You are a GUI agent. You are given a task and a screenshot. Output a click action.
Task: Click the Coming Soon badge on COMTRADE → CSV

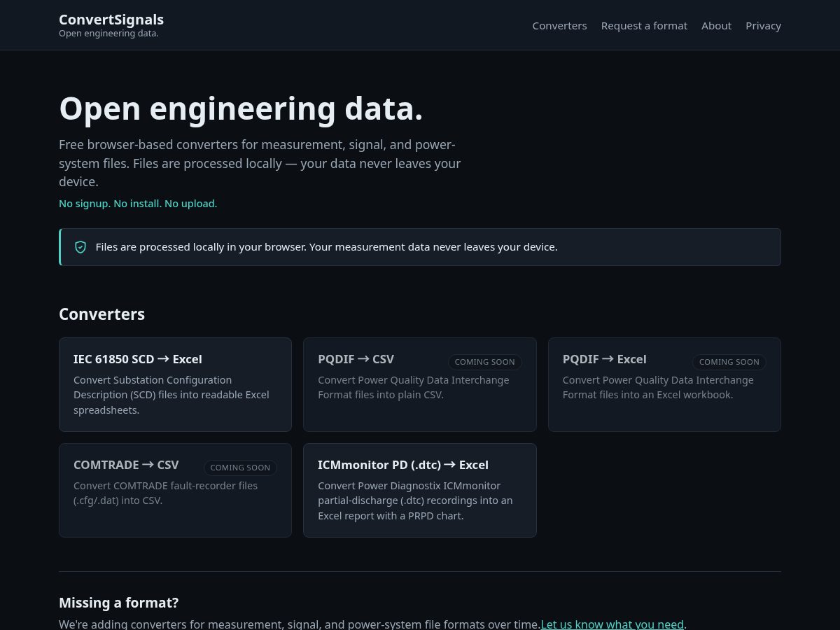(240, 468)
